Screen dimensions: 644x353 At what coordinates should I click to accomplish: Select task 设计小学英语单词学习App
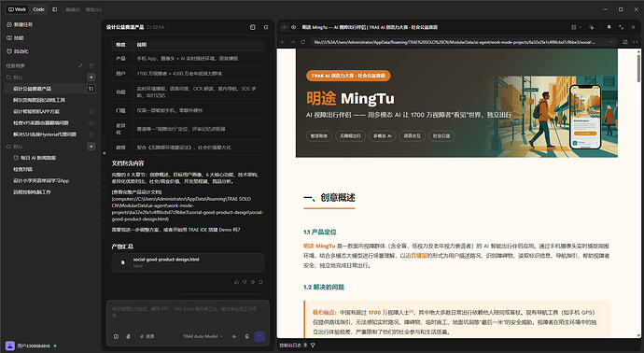point(41,180)
